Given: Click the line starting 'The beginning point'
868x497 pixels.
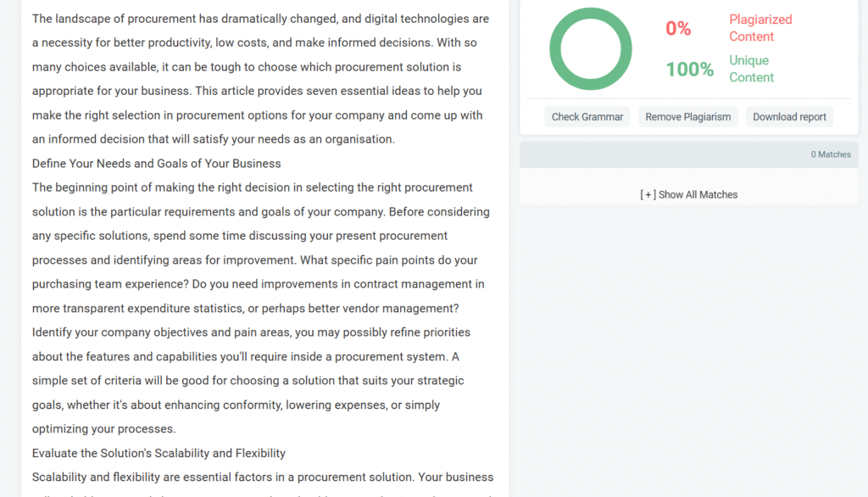Looking at the screenshot, I should (253, 187).
